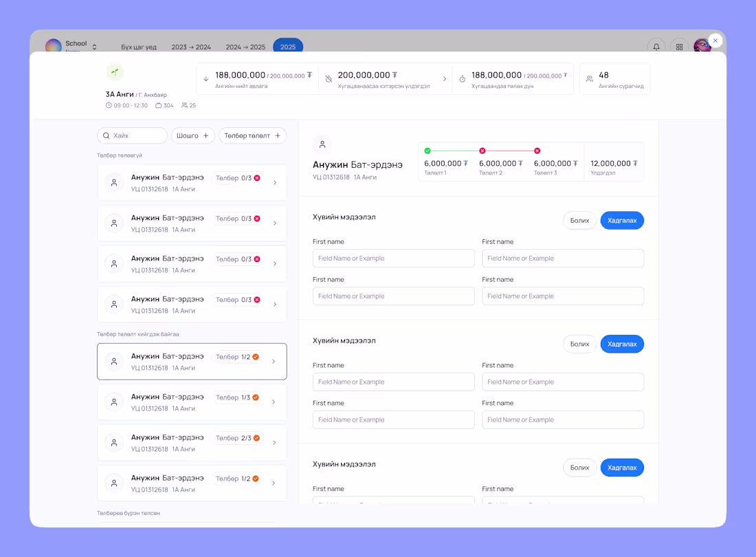Click the 6,000,000 ₮ Төлөлт 2 amount

tap(501, 164)
